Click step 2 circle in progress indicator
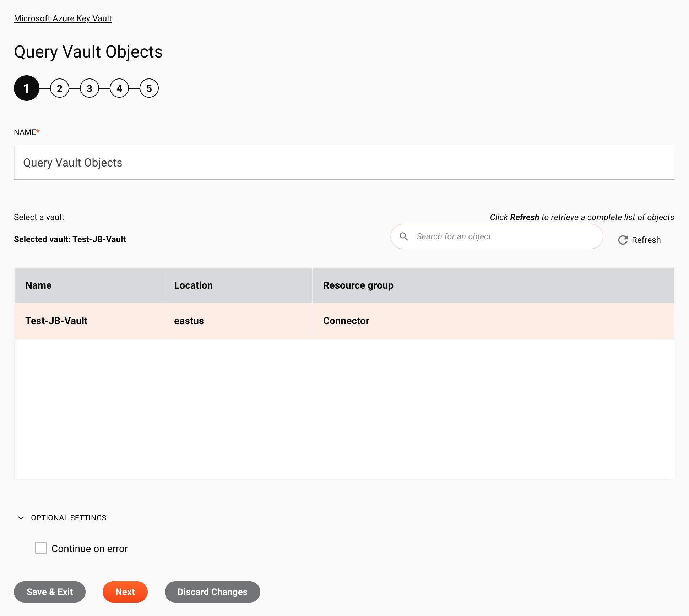Screen dimensions: 689x616 60,88
